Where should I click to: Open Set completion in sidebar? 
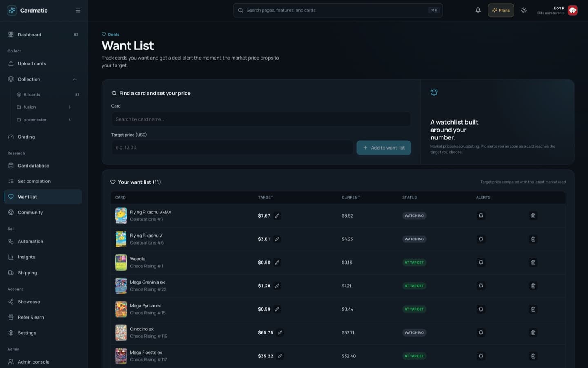point(43,182)
